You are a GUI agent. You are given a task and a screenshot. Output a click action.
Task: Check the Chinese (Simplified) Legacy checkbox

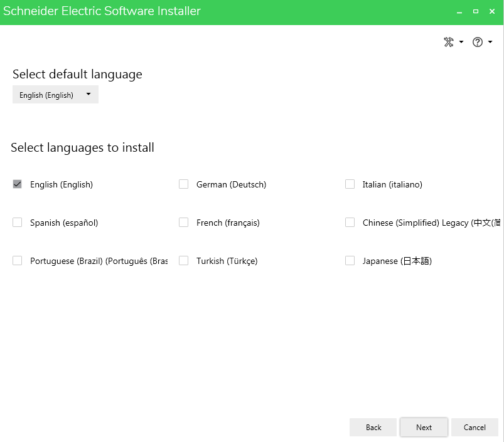pos(350,223)
